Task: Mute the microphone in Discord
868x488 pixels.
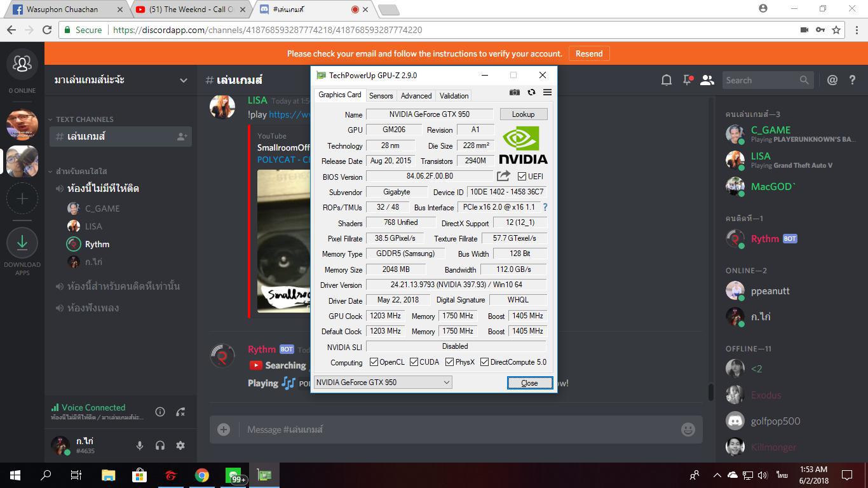Action: click(x=140, y=445)
